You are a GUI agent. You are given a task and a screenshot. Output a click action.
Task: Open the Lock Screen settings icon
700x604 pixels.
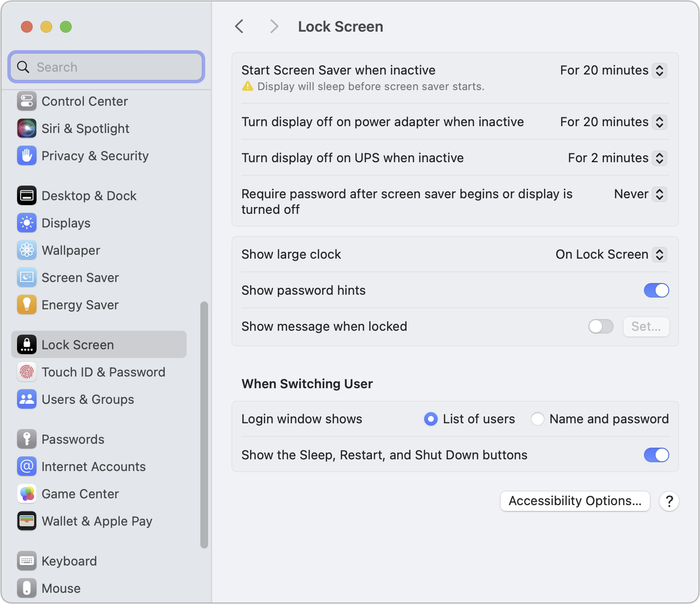27,344
